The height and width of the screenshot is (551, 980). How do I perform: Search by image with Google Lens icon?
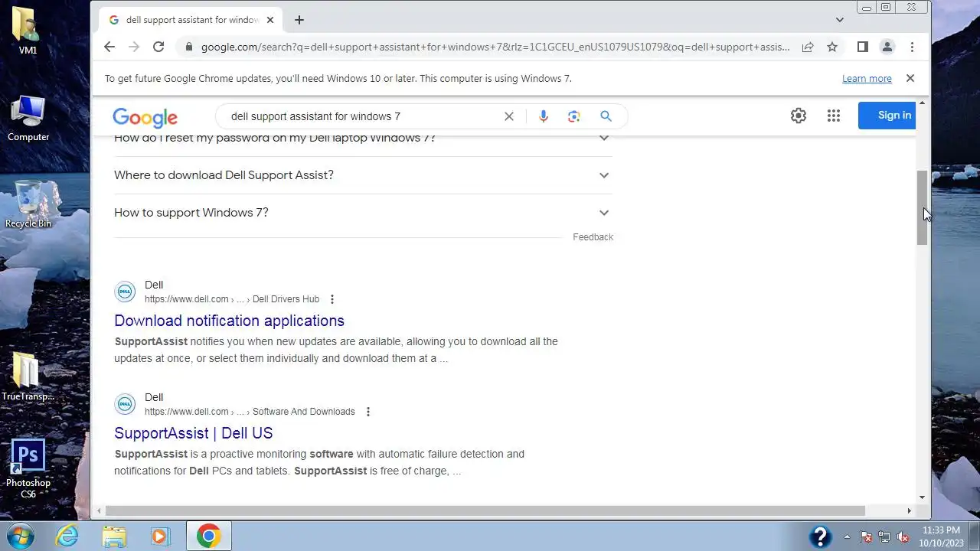(574, 116)
